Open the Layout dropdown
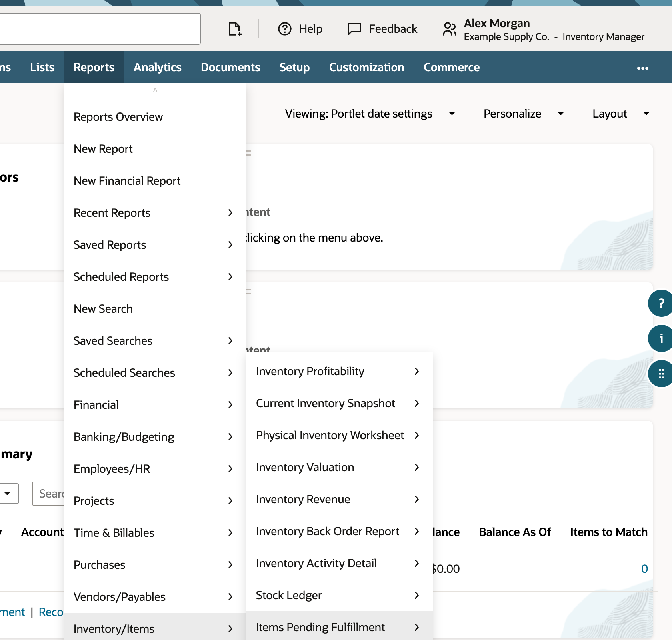This screenshot has width=672, height=640. (621, 114)
